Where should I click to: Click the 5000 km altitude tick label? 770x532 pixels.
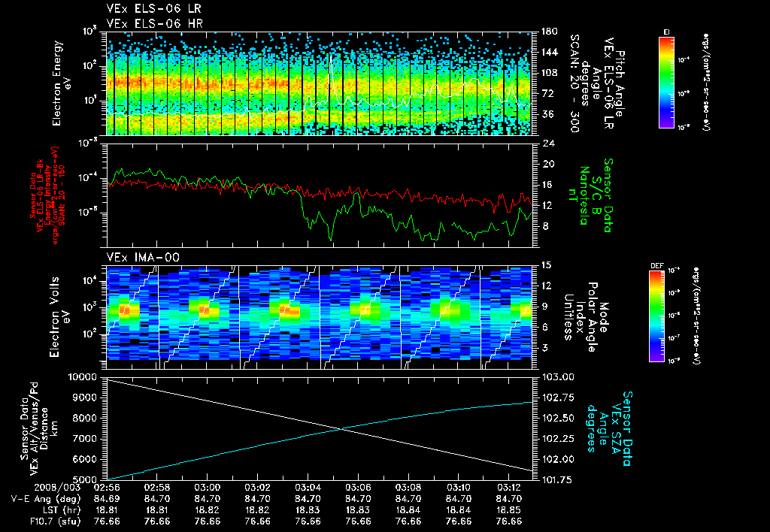(x=86, y=479)
